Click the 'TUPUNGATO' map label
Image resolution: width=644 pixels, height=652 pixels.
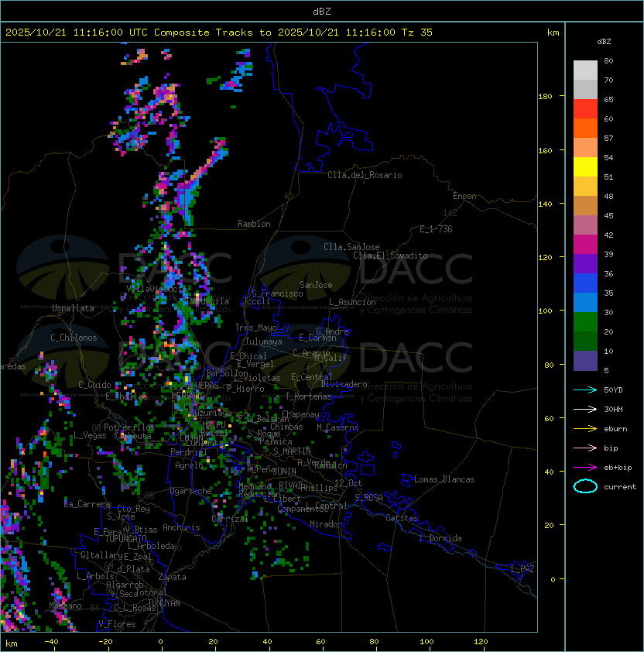tap(125, 538)
